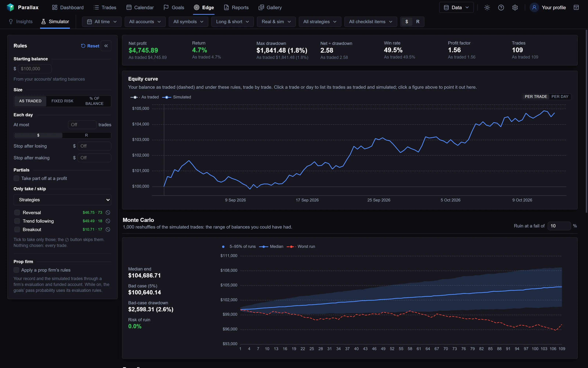Image resolution: width=588 pixels, height=368 pixels.
Task: Switch to the Insights tab
Action: pos(21,22)
